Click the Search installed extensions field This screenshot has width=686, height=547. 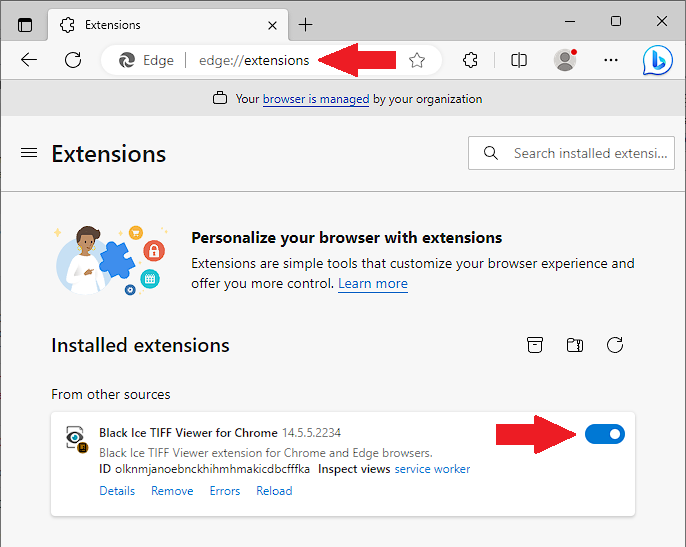click(x=571, y=153)
